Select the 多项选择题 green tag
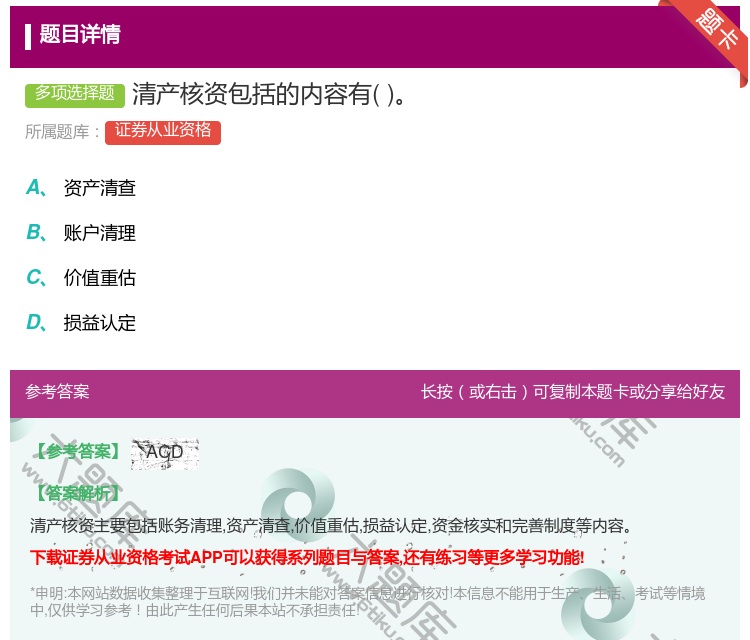 point(75,95)
